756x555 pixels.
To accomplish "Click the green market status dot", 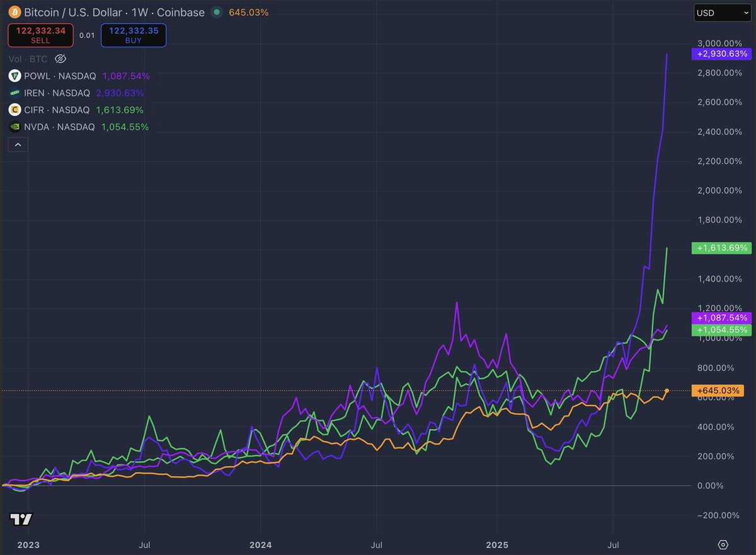I will click(217, 12).
